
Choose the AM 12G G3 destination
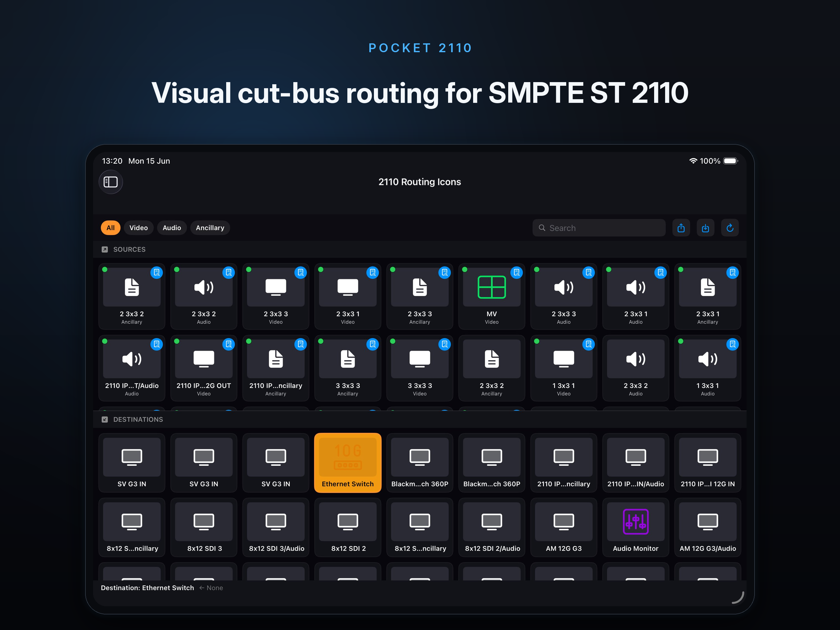pyautogui.click(x=563, y=527)
